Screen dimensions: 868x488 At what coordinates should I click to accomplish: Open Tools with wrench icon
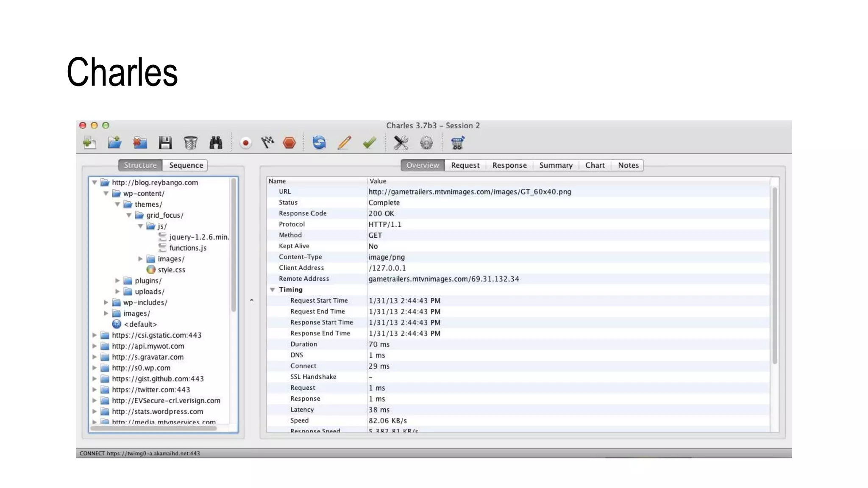(x=401, y=143)
